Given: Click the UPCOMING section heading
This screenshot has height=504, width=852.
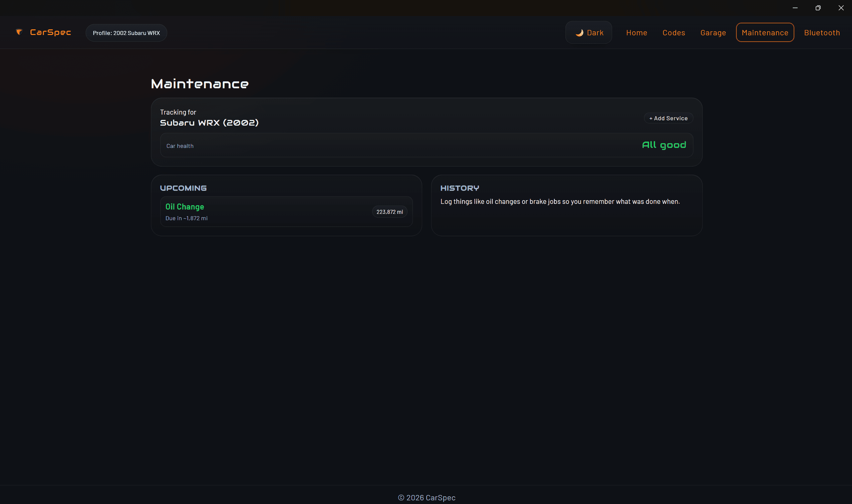Looking at the screenshot, I should (x=183, y=188).
